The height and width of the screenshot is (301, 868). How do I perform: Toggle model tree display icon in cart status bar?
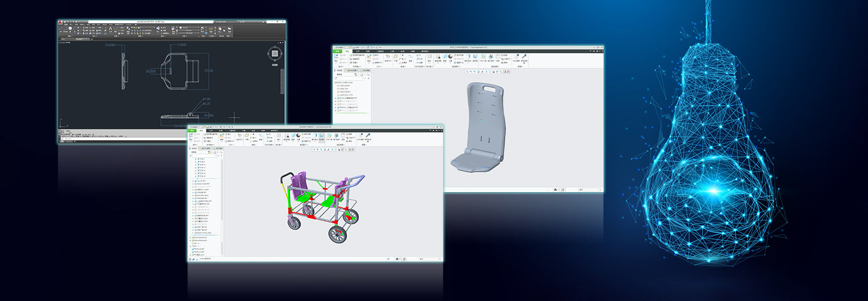[x=192, y=258]
